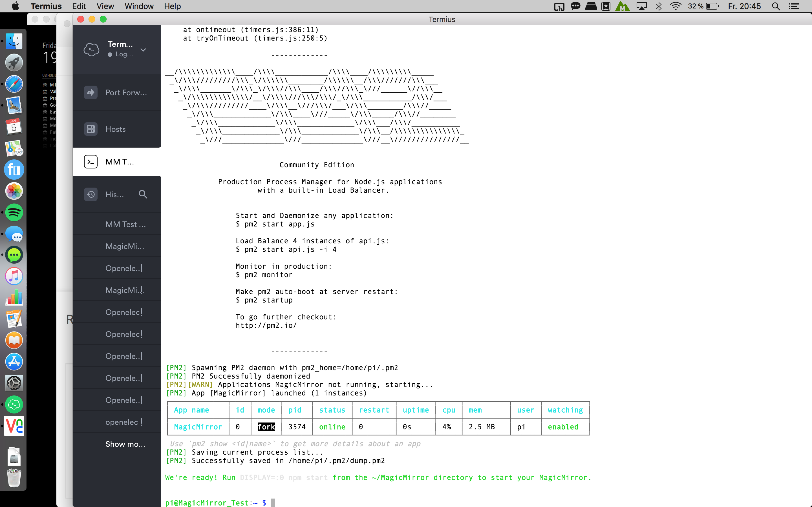Open the View menu
Viewport: 812px width, 507px height.
pos(105,6)
